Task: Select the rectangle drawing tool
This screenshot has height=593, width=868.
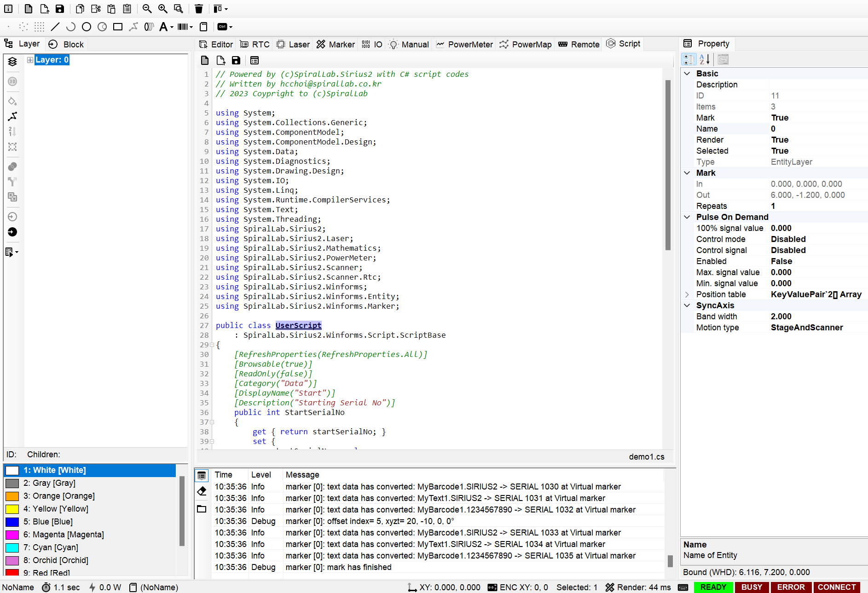Action: 118,27
